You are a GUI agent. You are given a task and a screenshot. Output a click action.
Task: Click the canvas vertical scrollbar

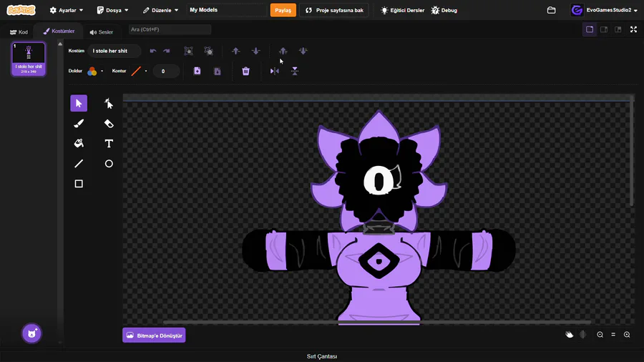[632, 150]
